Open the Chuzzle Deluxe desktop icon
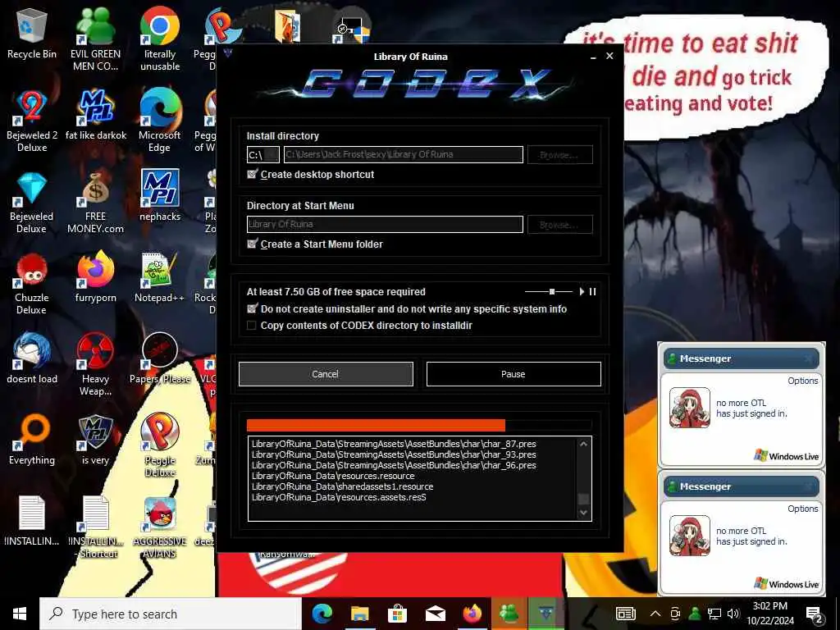 click(x=32, y=283)
